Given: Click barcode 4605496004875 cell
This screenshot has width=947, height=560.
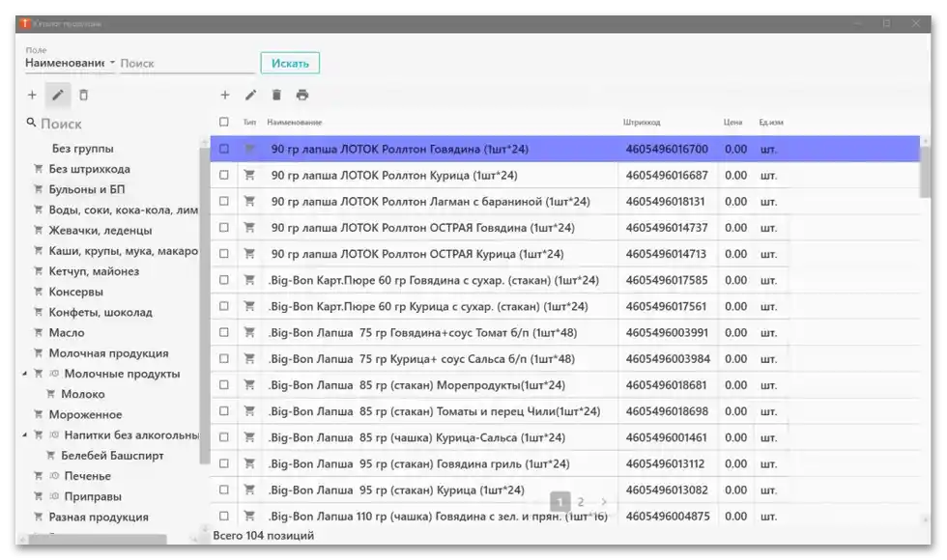Looking at the screenshot, I should 668,516.
